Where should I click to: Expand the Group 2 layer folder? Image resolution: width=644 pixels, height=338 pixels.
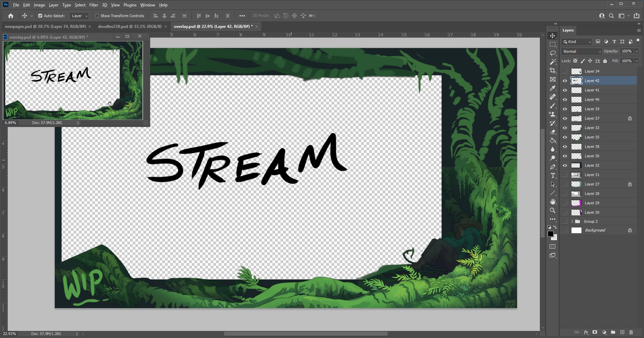click(572, 221)
